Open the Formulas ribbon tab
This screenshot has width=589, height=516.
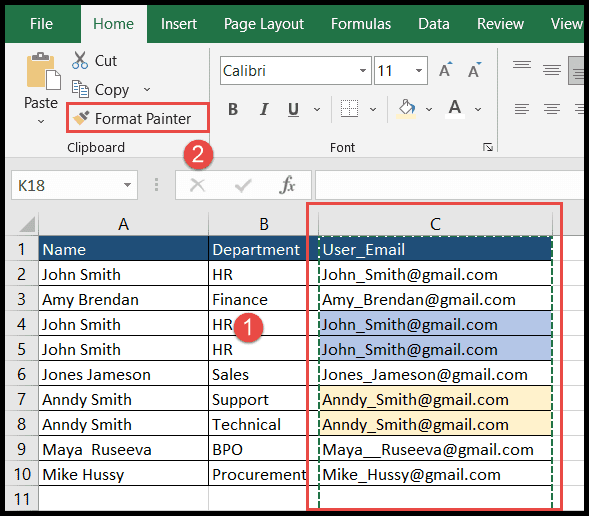tap(361, 24)
